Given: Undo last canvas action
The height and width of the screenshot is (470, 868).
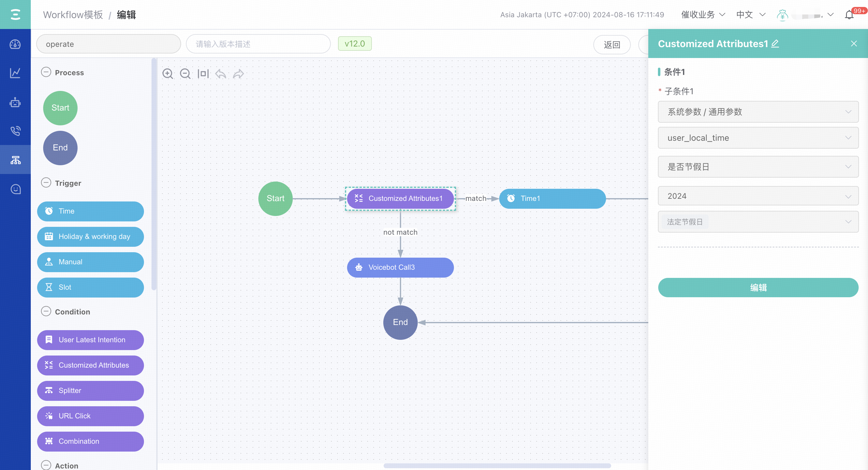Looking at the screenshot, I should coord(221,73).
